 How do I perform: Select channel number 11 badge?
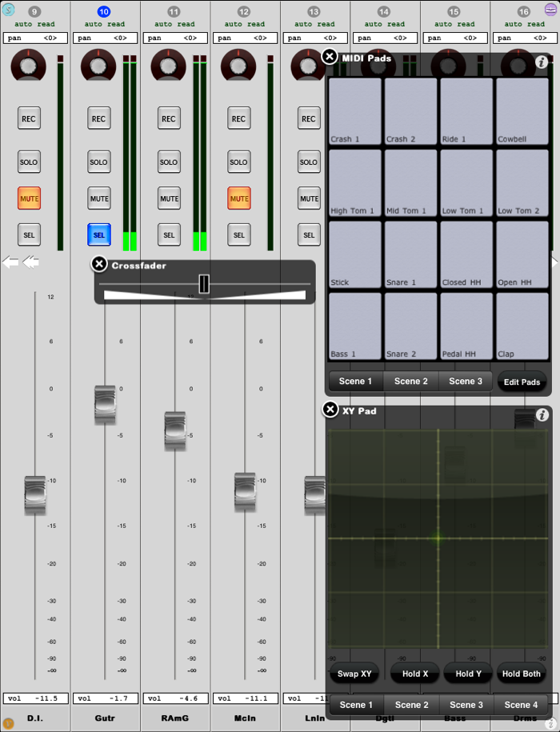click(174, 12)
